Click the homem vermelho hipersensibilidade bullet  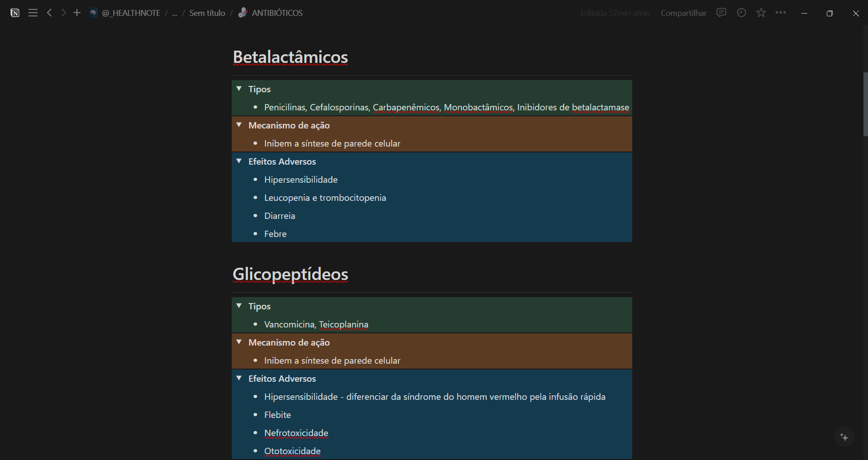click(435, 397)
